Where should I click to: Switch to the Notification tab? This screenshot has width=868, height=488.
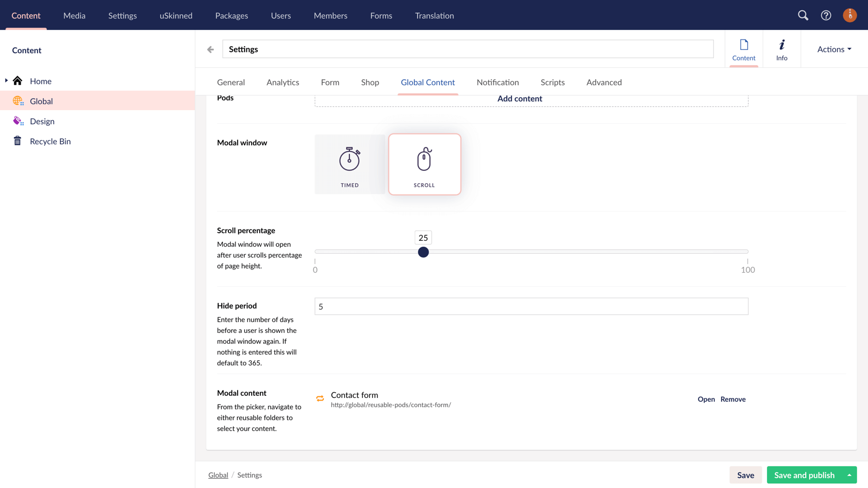(497, 82)
